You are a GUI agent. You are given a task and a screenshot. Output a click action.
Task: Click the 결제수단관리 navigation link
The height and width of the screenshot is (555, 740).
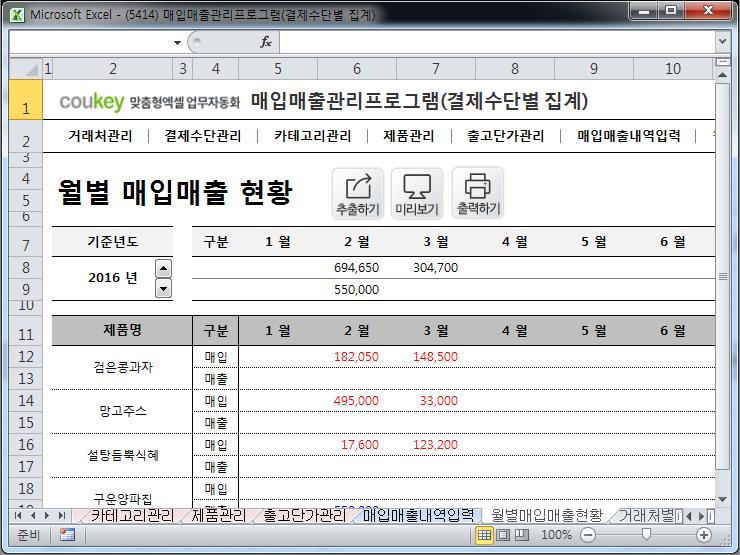click(x=203, y=136)
